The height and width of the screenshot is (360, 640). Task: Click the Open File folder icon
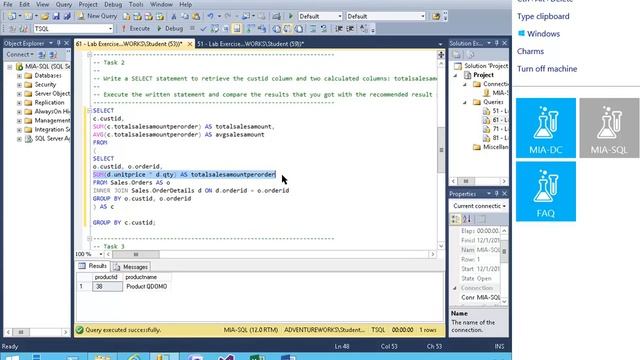pyautogui.click(x=45, y=16)
